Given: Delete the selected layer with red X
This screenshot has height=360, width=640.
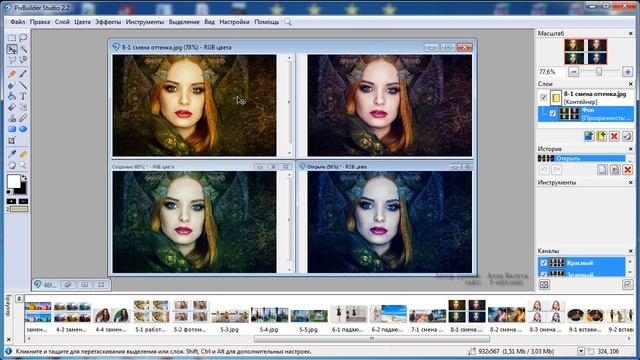Looking at the screenshot, I should (614, 136).
